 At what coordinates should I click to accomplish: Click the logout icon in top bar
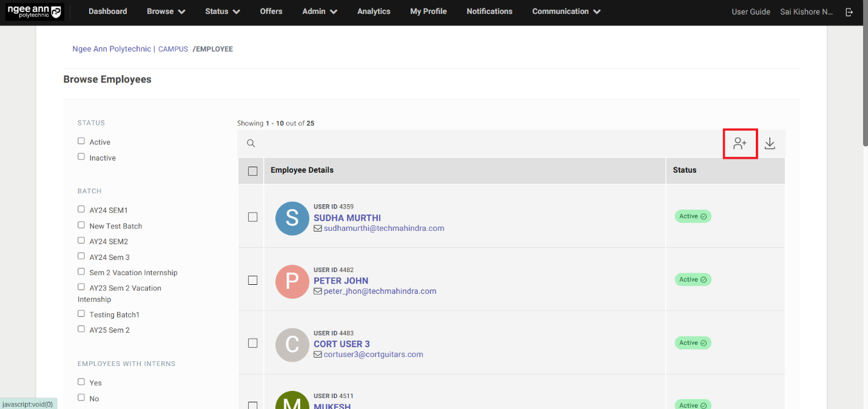point(849,12)
